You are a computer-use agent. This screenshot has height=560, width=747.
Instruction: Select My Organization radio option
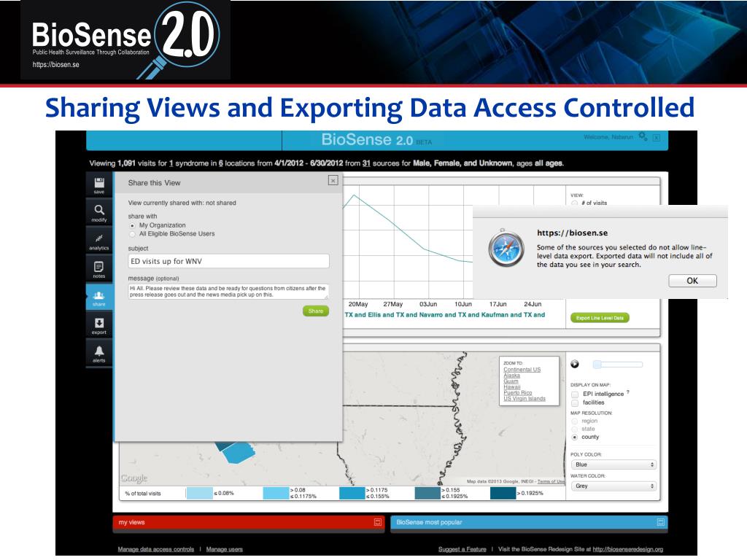coord(133,225)
